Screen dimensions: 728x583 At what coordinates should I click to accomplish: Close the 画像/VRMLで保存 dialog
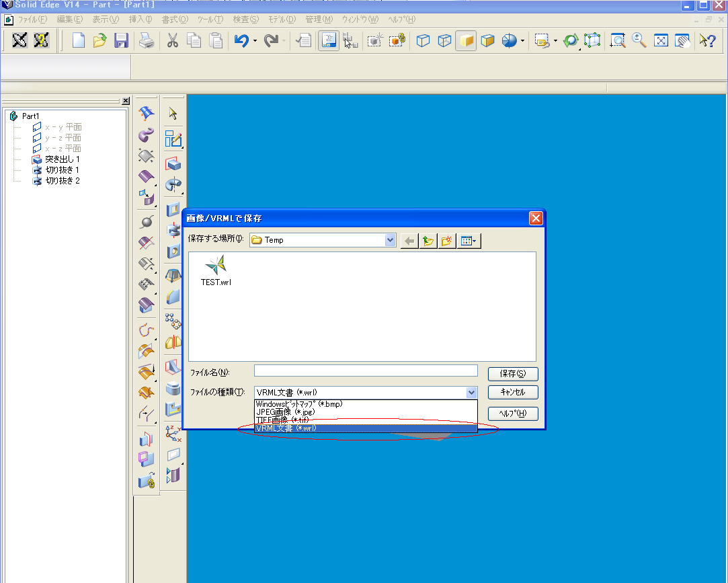coord(536,219)
